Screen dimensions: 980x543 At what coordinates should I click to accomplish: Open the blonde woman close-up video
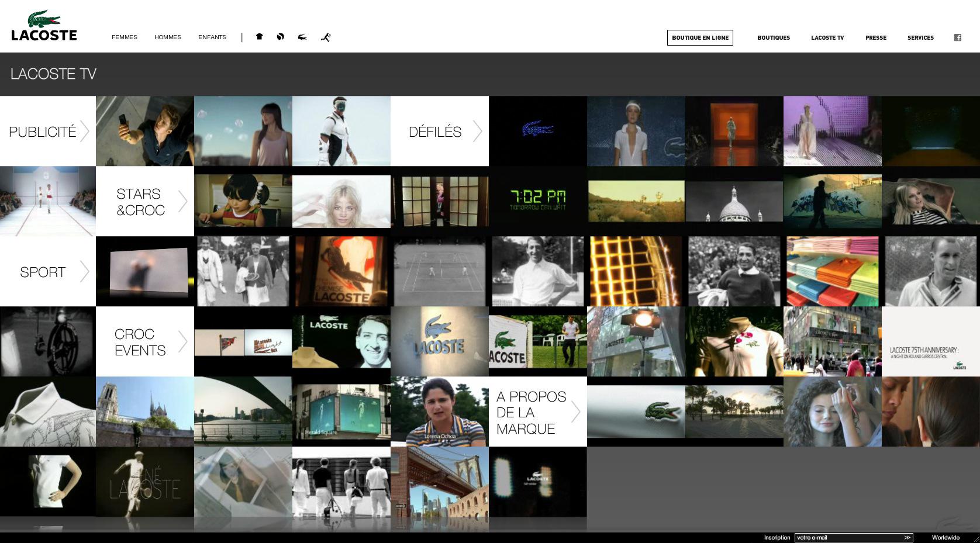pos(341,201)
